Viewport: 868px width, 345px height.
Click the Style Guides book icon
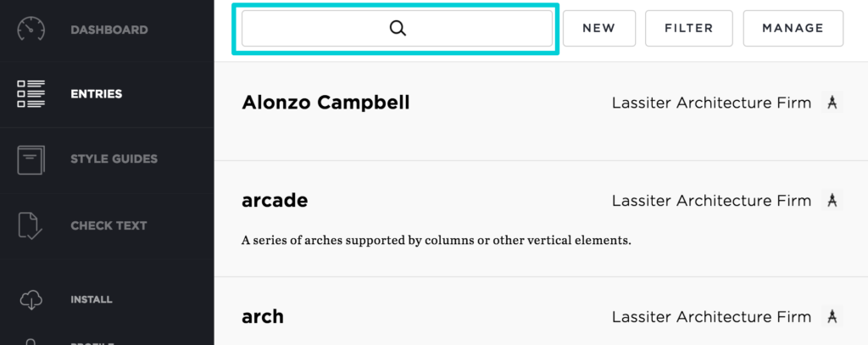point(31,160)
